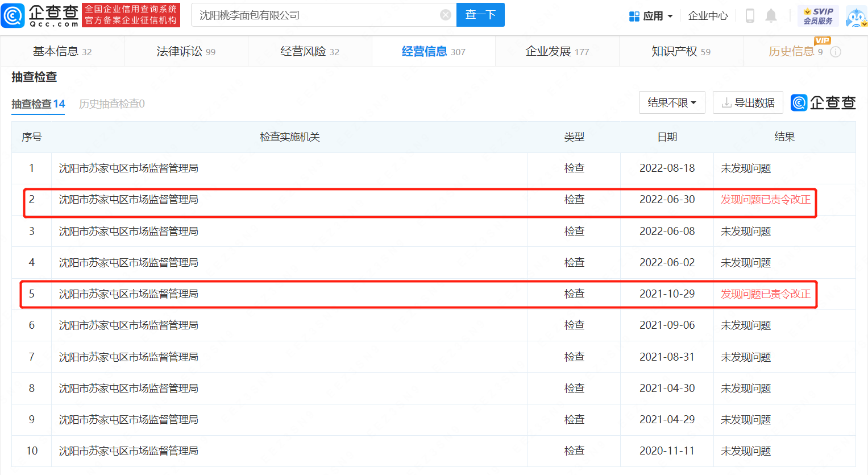This screenshot has height=475, width=868.
Task: Click 未发现问题 result in row 8
Action: (x=746, y=389)
